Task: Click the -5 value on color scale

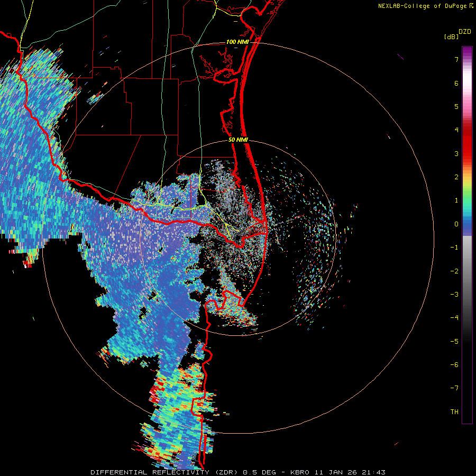Action: click(x=454, y=342)
